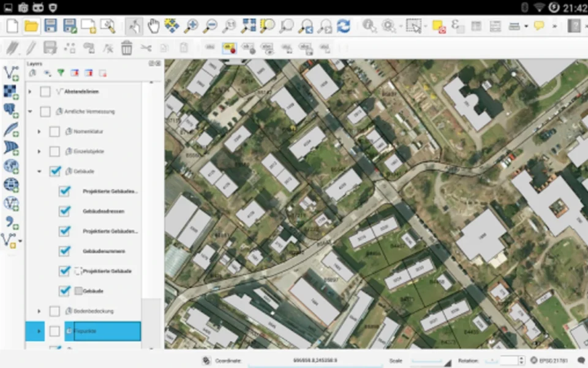Show hidden toolbar items via » chevron
The height and width of the screenshot is (368, 588).
pyautogui.click(x=555, y=26)
